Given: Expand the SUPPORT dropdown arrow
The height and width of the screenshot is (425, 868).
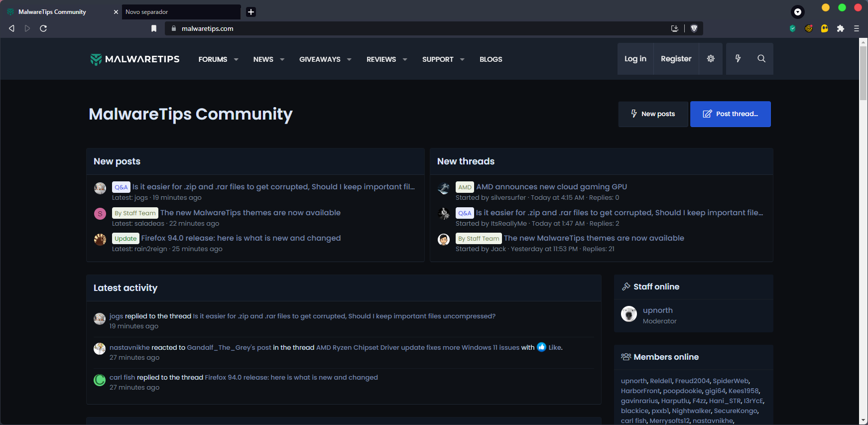Looking at the screenshot, I should point(462,59).
